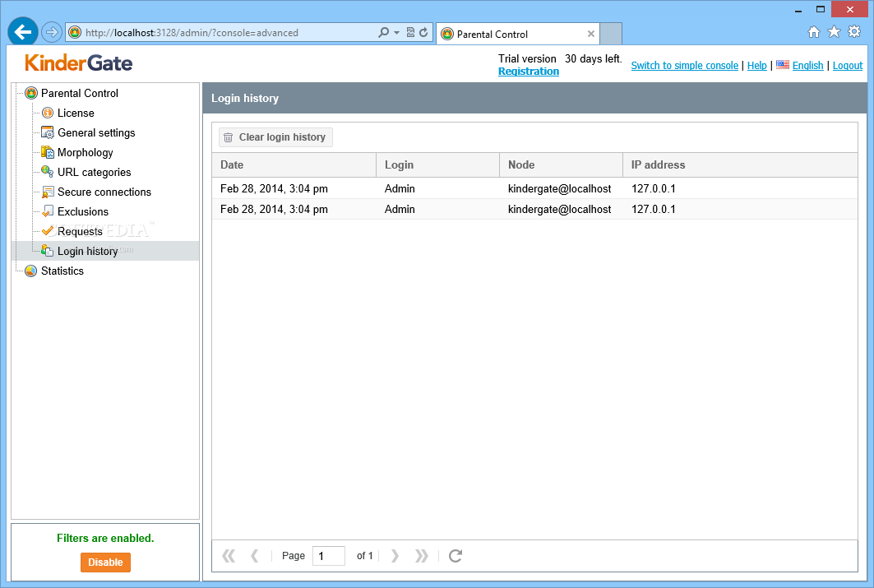Viewport: 874px width, 588px height.
Task: Open the Exclusions tree item
Action: (83, 212)
